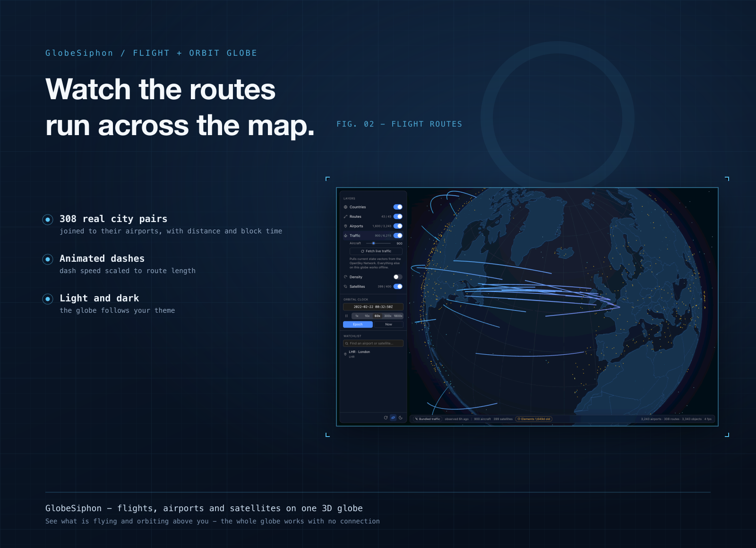Click the pin icon beside Airports

(345, 226)
